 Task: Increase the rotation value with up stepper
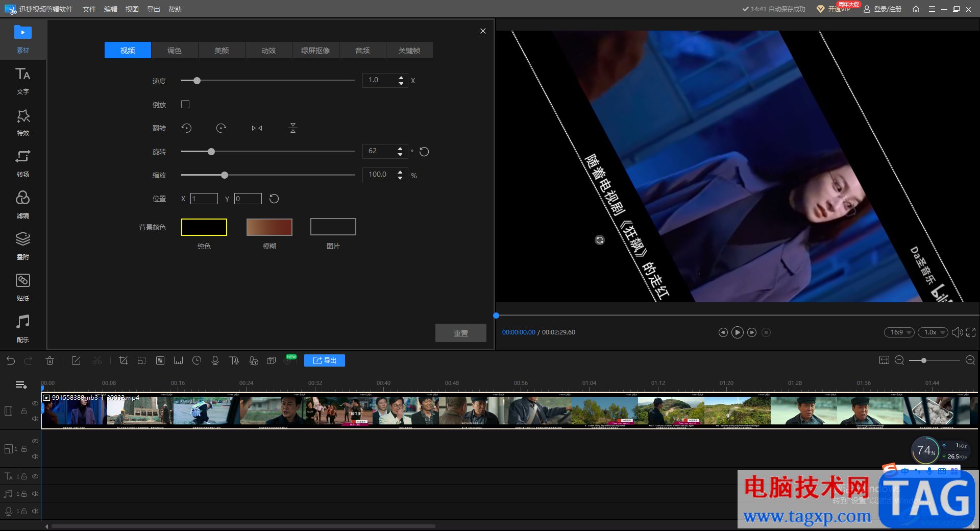[x=400, y=148]
